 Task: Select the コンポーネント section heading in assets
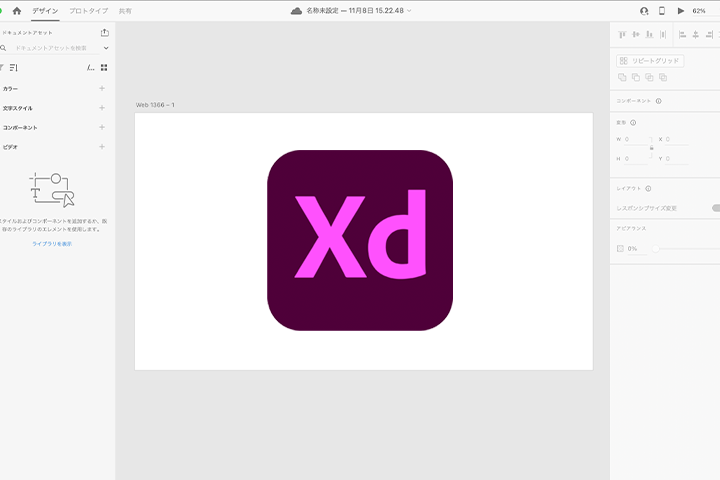pyautogui.click(x=20, y=128)
